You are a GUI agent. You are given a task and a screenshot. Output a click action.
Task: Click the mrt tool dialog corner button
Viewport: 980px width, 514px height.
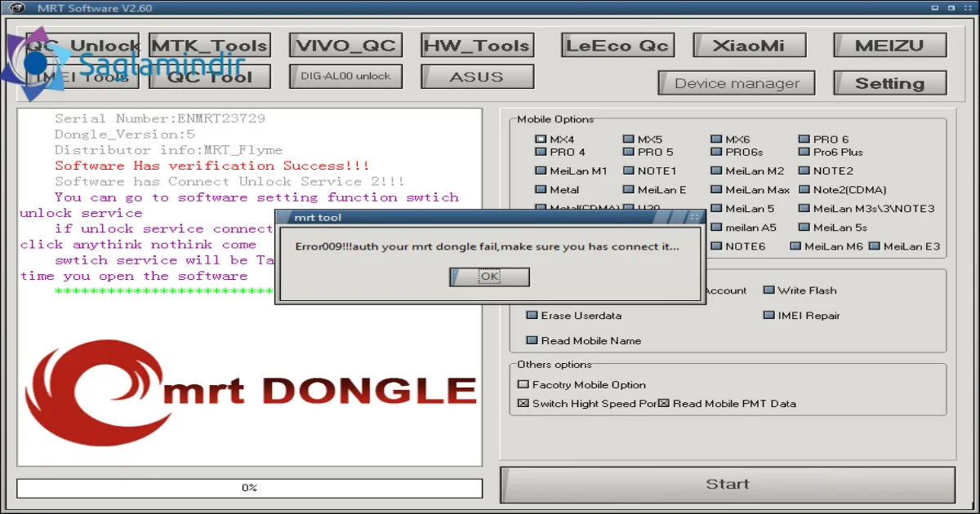coord(694,217)
